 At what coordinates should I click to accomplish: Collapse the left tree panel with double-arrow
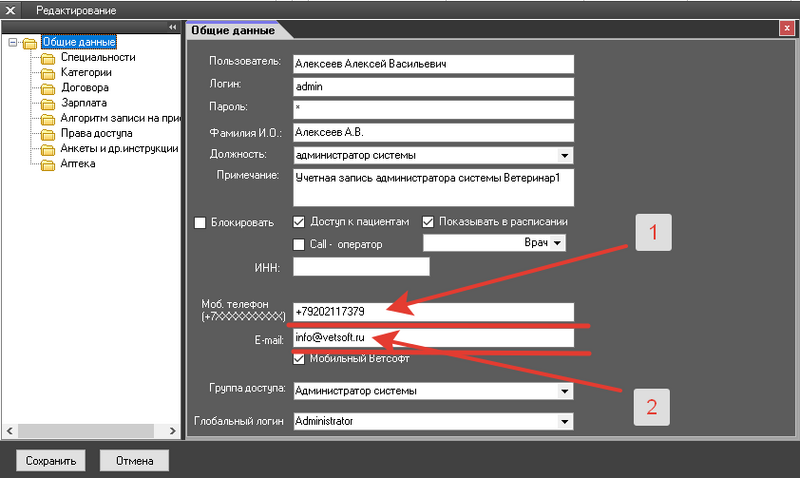tap(172, 27)
